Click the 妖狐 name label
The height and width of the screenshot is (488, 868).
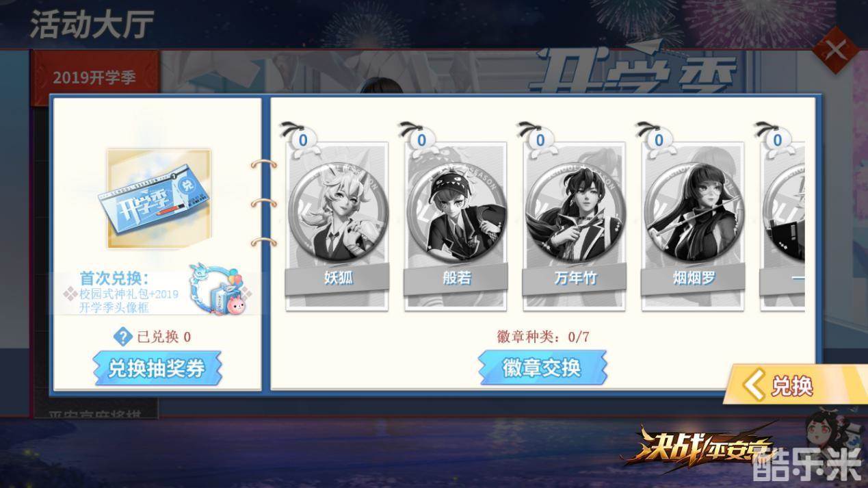click(x=338, y=279)
